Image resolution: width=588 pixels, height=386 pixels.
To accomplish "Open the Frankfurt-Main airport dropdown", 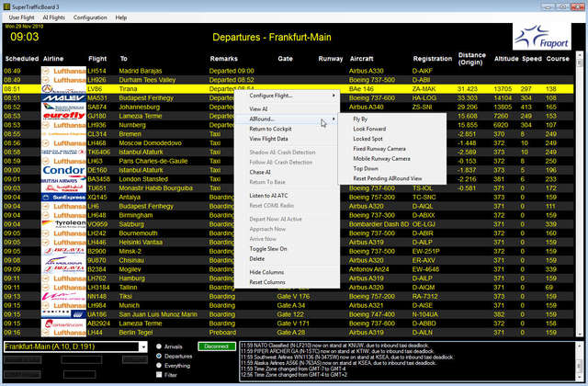I will (143, 347).
